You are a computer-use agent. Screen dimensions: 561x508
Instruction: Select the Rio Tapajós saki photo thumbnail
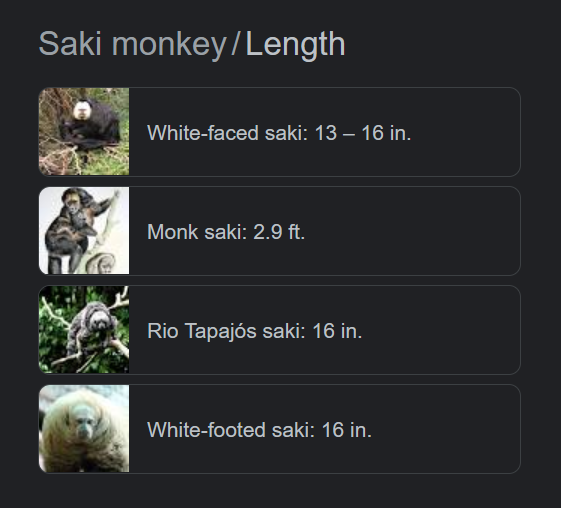click(84, 330)
